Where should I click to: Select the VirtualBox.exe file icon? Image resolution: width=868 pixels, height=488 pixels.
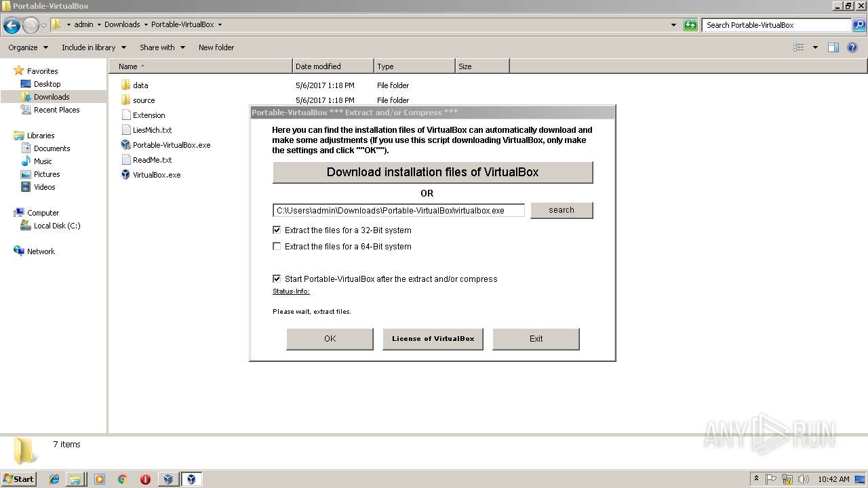point(125,175)
